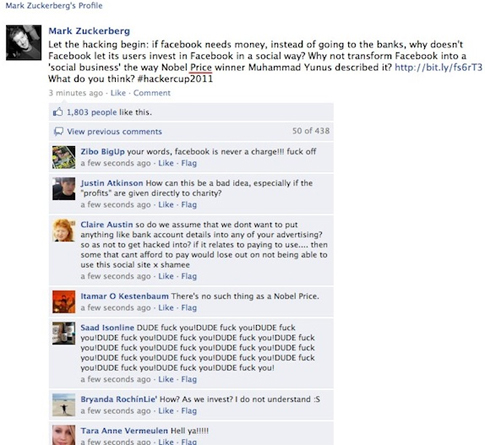Expand View previous comments
The width and height of the screenshot is (485, 445).
(114, 131)
